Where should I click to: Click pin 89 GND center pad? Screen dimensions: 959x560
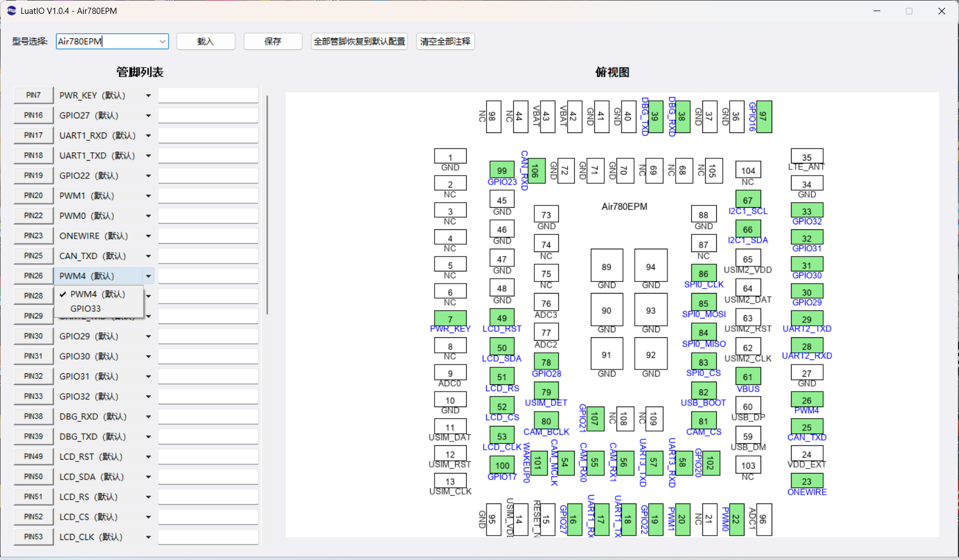point(606,266)
